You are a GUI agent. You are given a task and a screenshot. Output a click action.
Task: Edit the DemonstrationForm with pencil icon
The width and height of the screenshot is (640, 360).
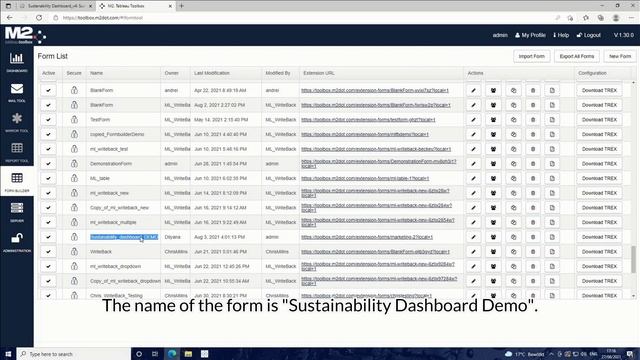click(473, 164)
